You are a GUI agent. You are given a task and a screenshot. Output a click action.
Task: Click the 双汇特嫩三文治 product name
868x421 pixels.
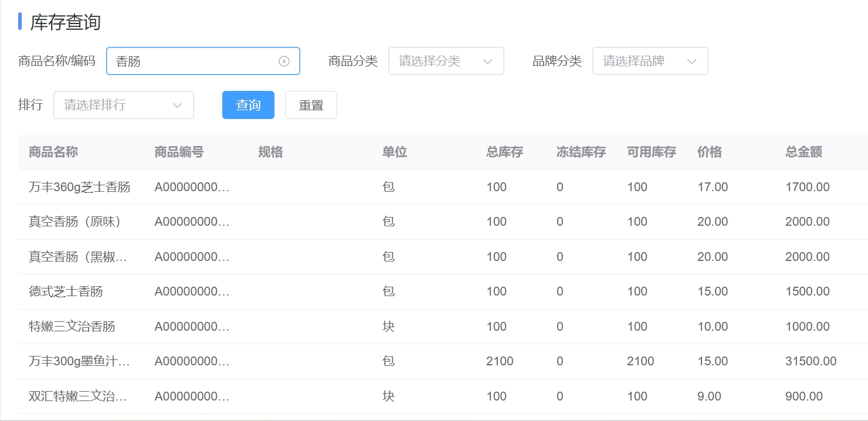pyautogui.click(x=77, y=396)
